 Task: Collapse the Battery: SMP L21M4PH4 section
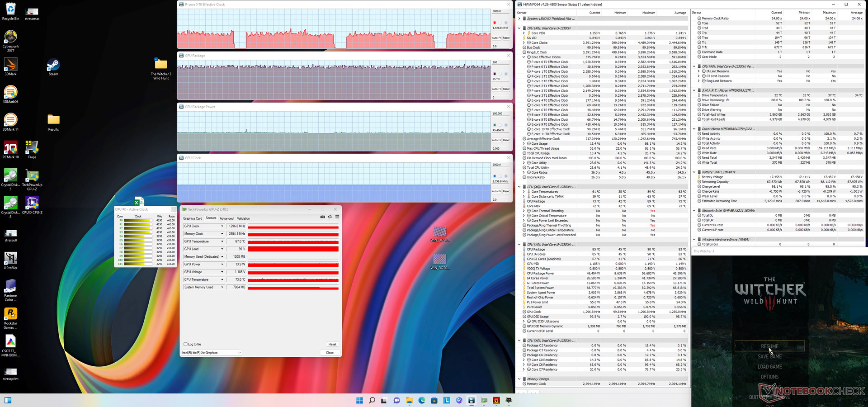694,172
